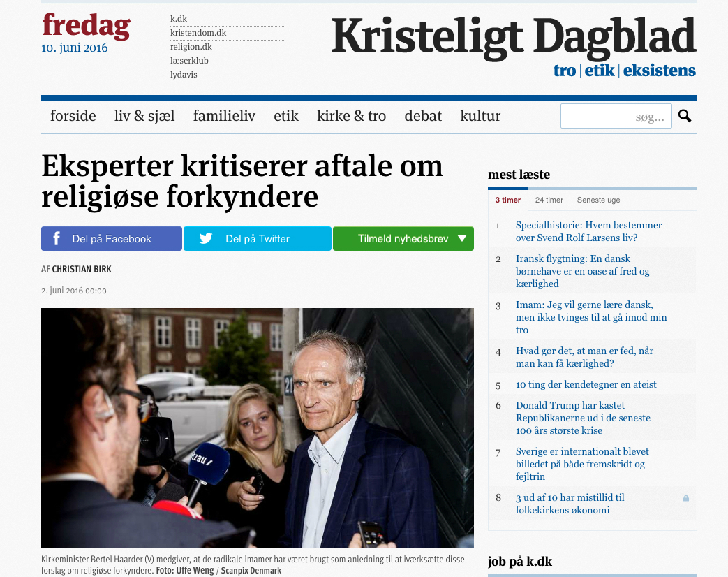
Task: Open the 3 timer tab
Action: tap(508, 200)
